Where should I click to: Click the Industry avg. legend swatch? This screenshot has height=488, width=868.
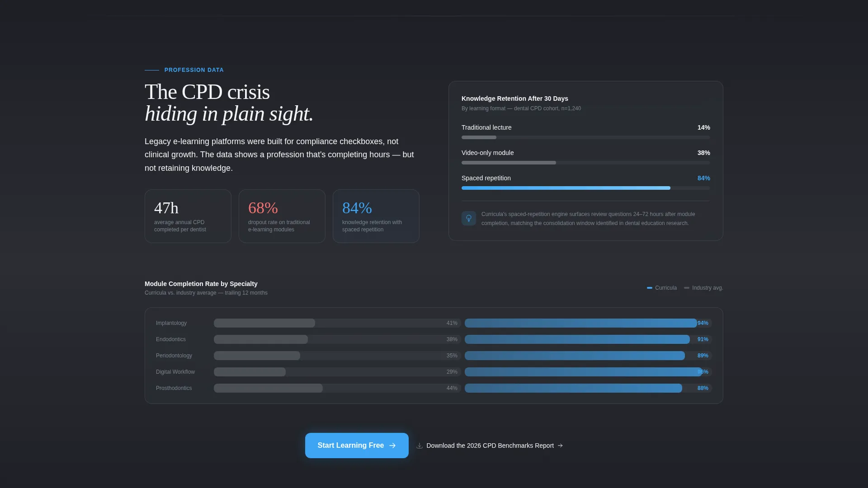click(x=687, y=288)
